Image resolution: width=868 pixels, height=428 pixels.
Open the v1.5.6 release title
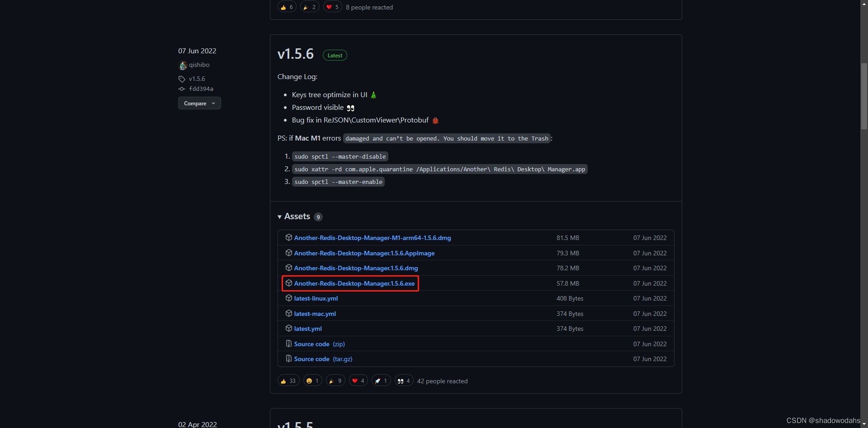(295, 54)
